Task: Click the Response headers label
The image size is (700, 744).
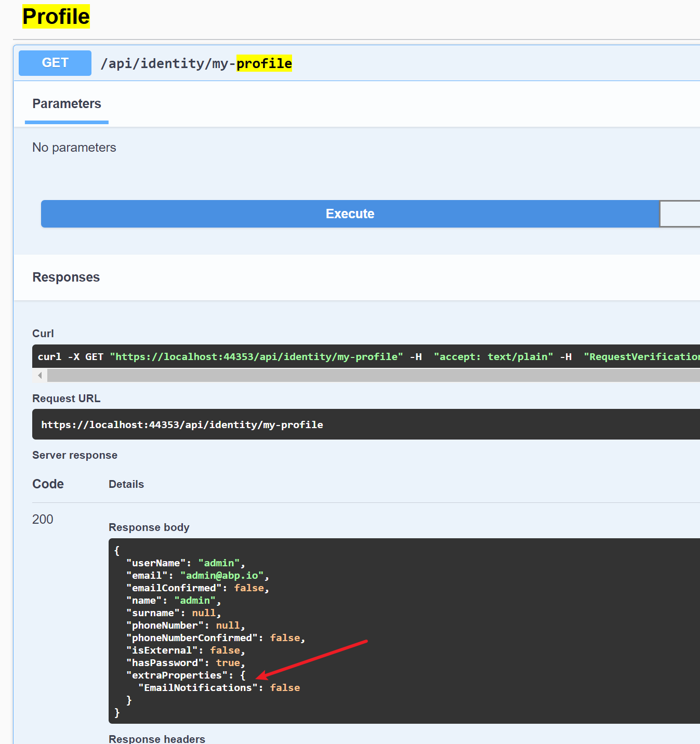Action: [x=157, y=738]
